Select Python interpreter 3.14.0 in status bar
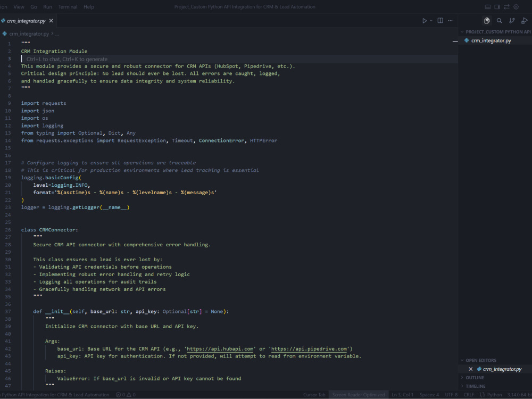The image size is (532, 399). (x=519, y=395)
